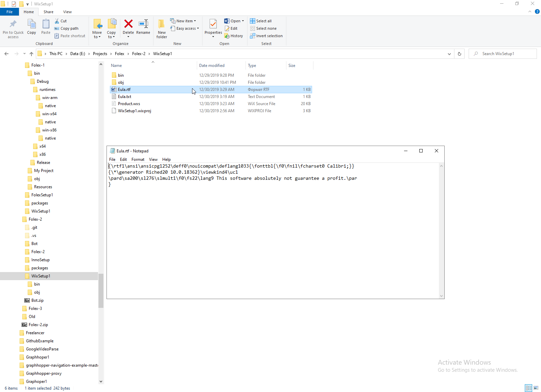Click Select all in ribbon

pos(261,21)
